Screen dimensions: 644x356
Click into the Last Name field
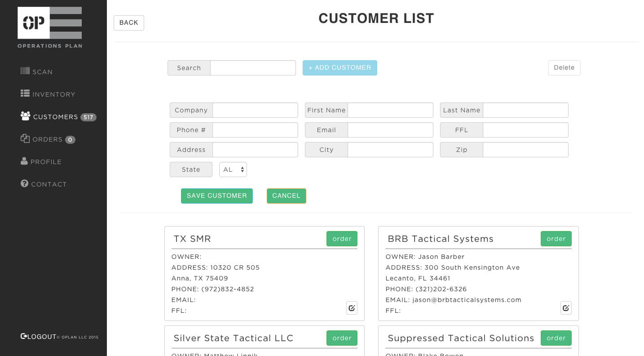(525, 110)
